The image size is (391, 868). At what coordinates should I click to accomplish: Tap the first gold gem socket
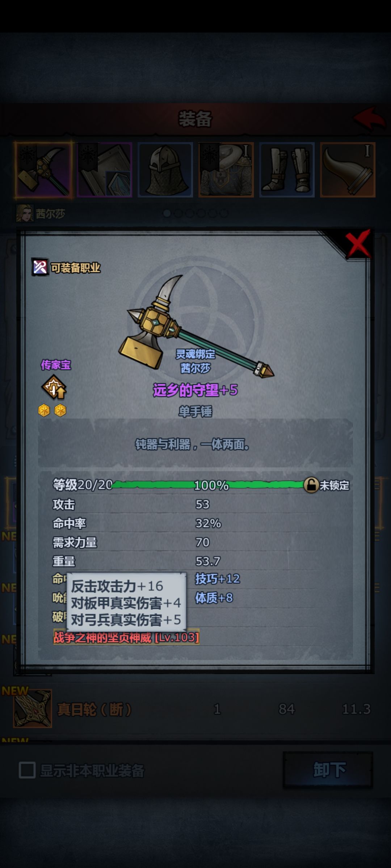[x=44, y=410]
